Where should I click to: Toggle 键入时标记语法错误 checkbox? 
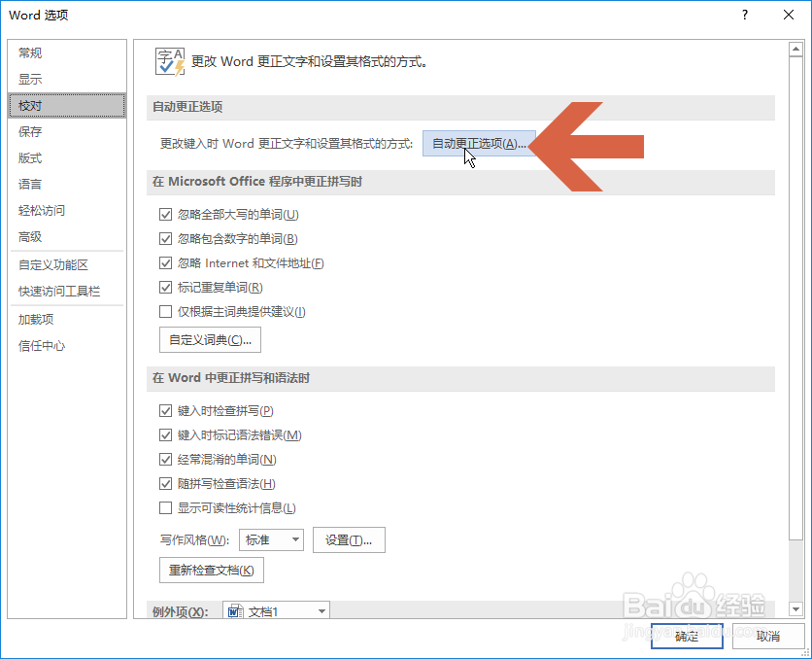click(x=166, y=435)
